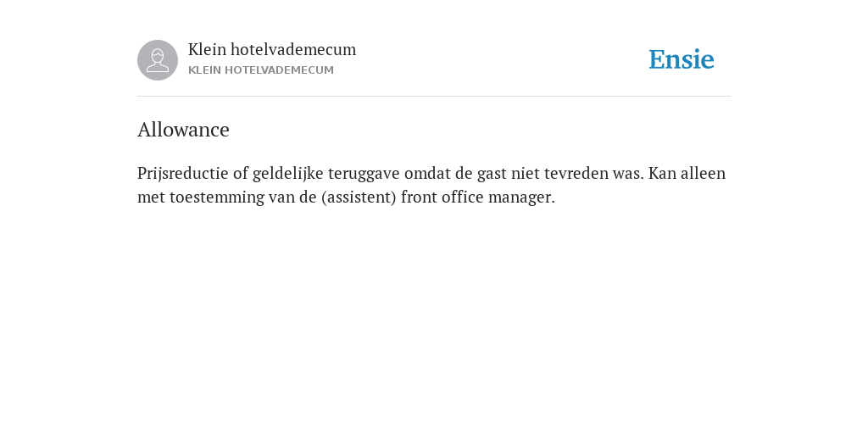Image resolution: width=868 pixels, height=434 pixels.
Task: Click the word 'manager.' ending the definition
Action: click(516, 198)
